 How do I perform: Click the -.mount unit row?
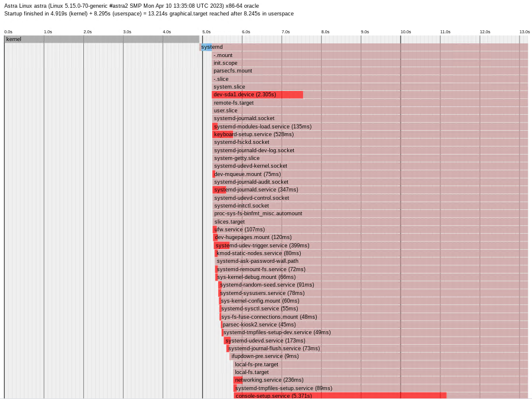(x=223, y=55)
